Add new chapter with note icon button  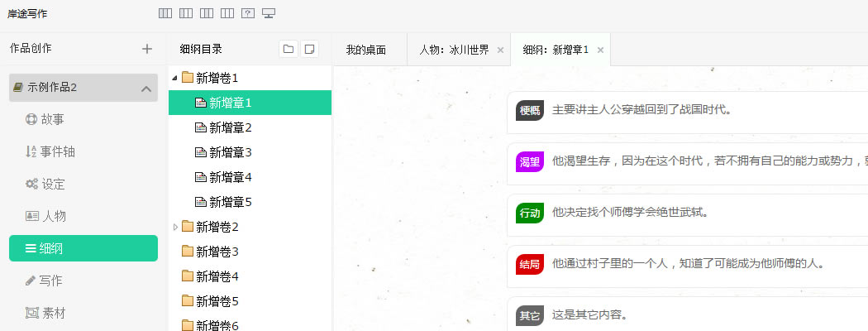pyautogui.click(x=309, y=49)
